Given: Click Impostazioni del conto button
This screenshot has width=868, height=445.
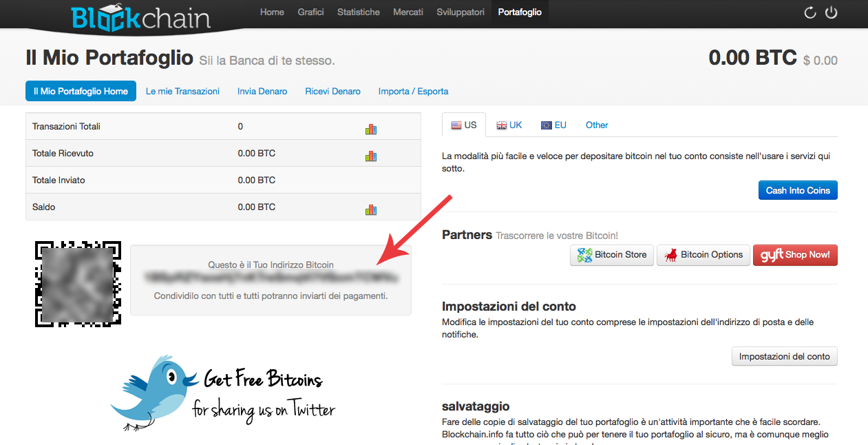Looking at the screenshot, I should (784, 356).
